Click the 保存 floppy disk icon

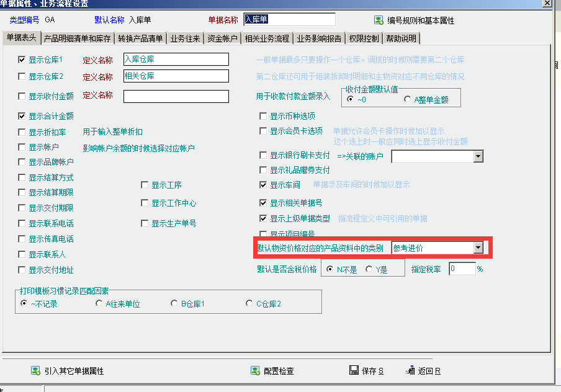coord(354,371)
